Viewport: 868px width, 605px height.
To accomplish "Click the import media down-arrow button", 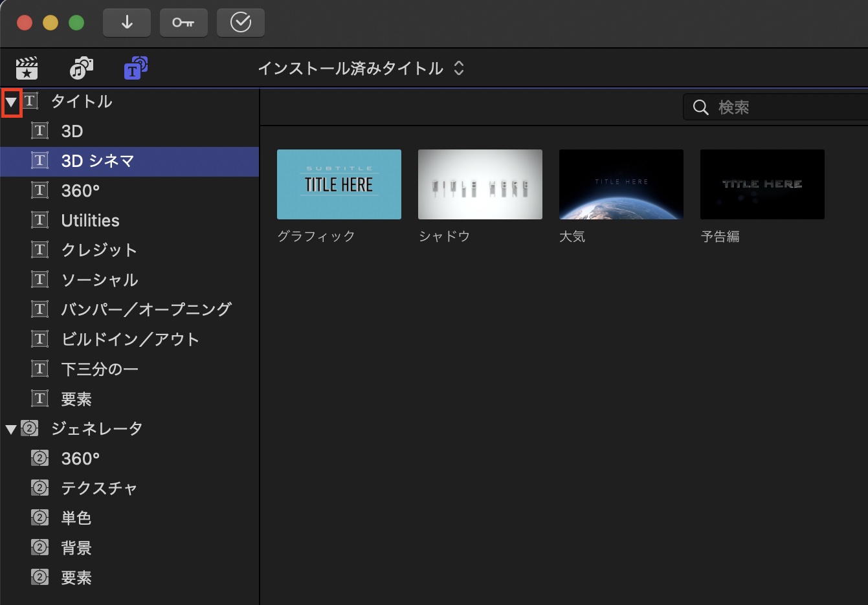I will (127, 23).
